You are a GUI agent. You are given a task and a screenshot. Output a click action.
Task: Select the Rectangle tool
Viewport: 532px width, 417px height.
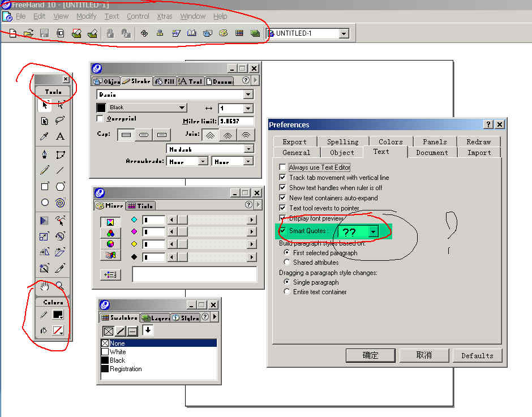pos(45,186)
